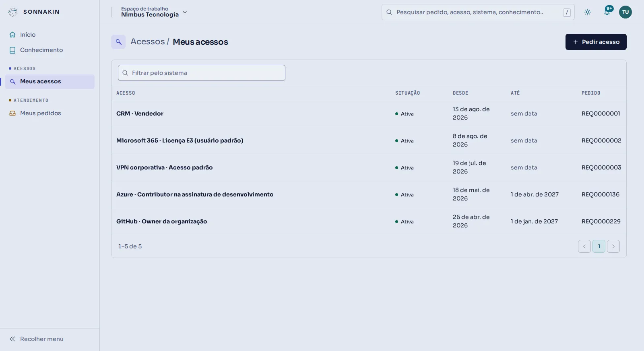Open the Nimbus Tecnologia workspace dropdown
This screenshot has height=351, width=644.
click(154, 12)
